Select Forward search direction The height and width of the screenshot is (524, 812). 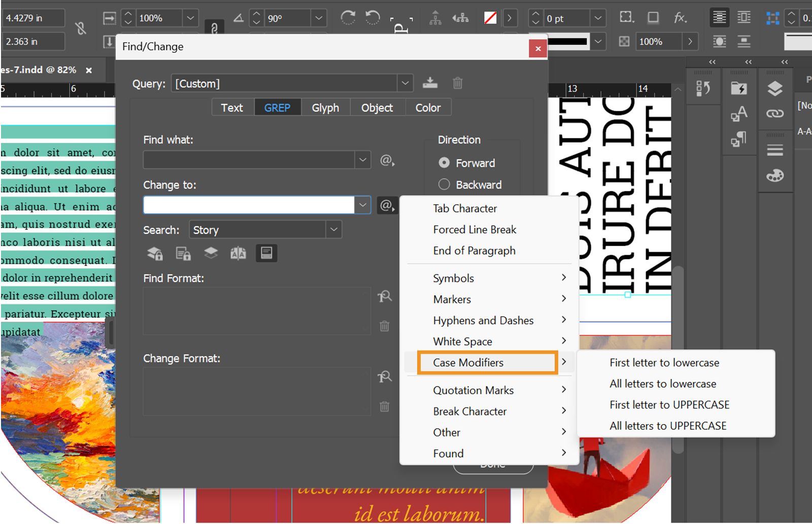click(444, 162)
